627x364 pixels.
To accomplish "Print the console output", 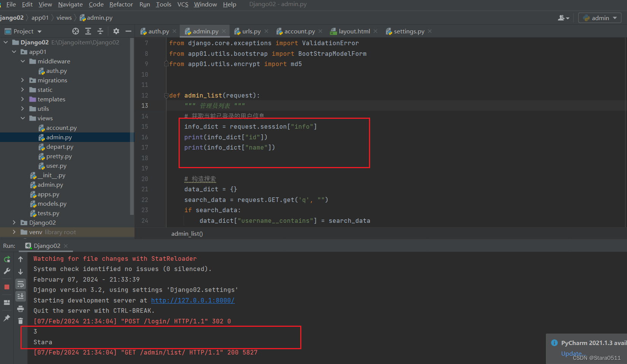I will click(21, 309).
